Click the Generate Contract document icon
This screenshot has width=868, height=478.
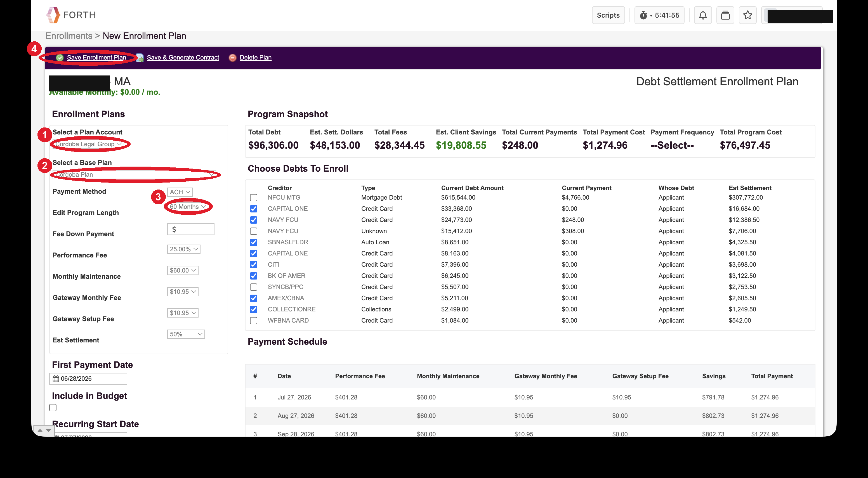pos(140,58)
